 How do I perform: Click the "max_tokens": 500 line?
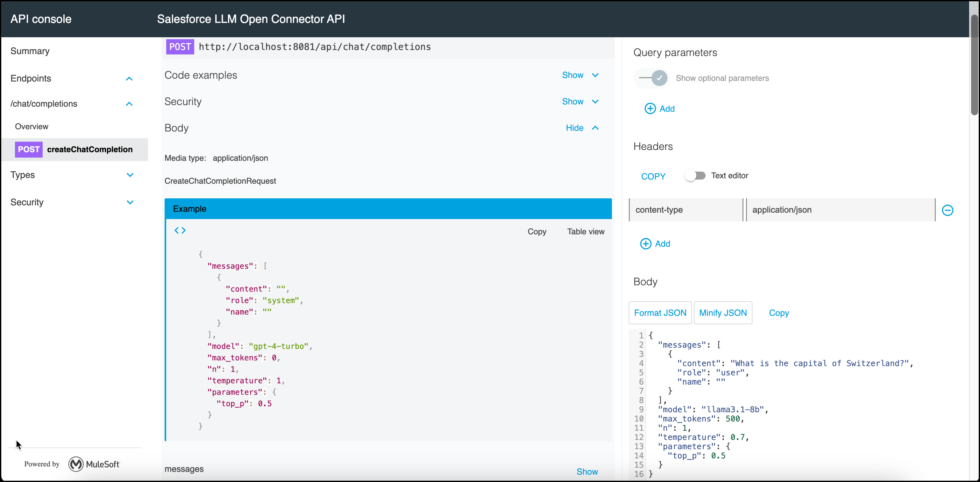point(701,419)
